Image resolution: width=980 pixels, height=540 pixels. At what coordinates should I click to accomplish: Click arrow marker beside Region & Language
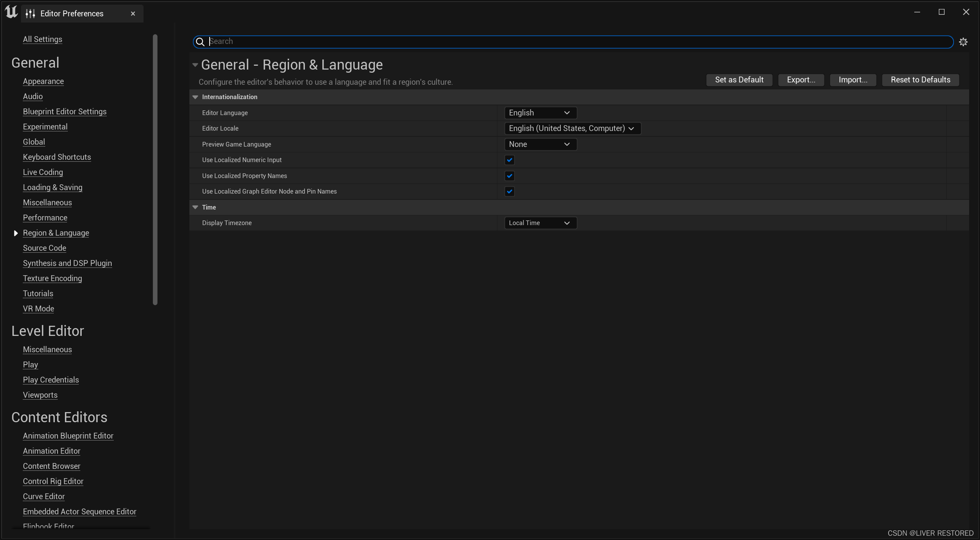tap(16, 233)
